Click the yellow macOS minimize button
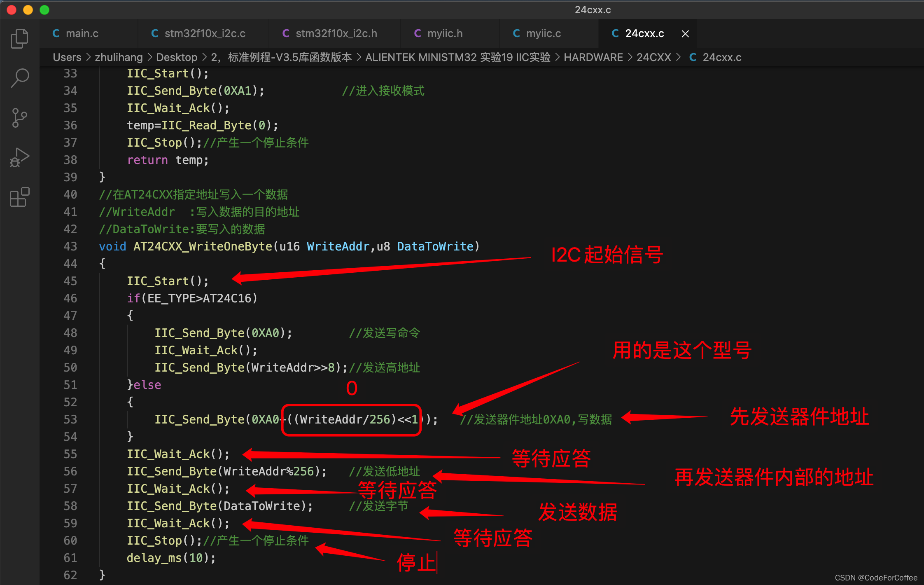The width and height of the screenshot is (924, 585). 28,10
